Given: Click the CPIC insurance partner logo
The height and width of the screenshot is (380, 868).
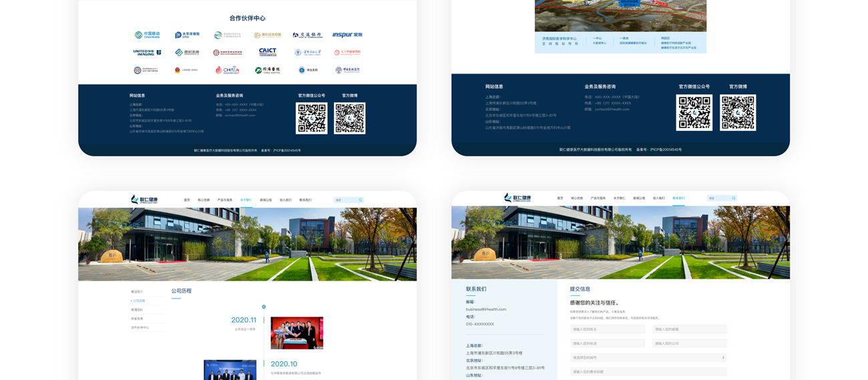Looking at the screenshot, I should (x=187, y=35).
